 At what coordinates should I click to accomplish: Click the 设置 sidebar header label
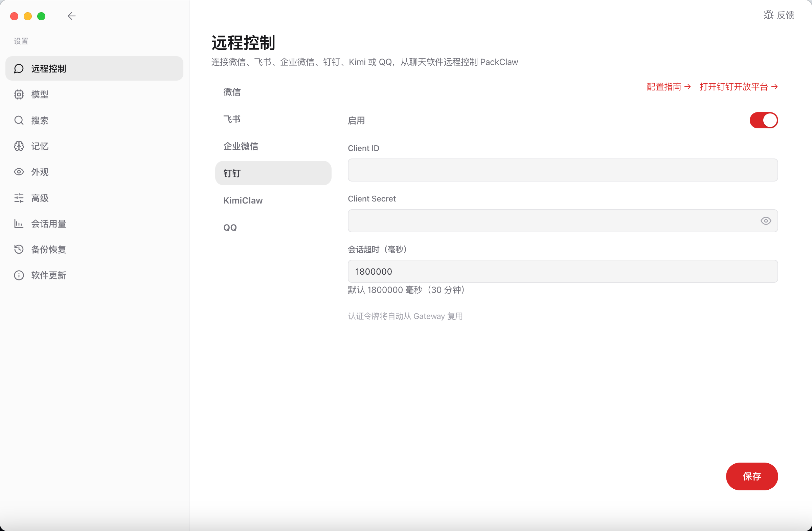[21, 41]
